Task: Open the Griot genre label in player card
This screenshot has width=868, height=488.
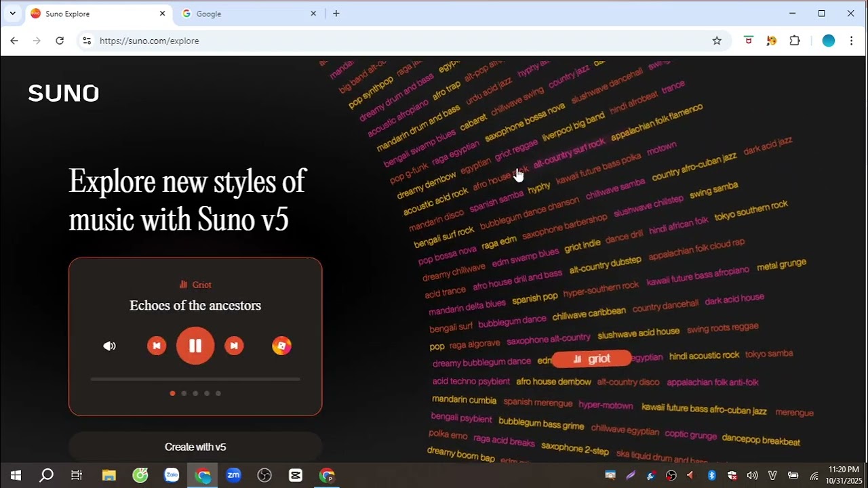Action: [x=195, y=285]
